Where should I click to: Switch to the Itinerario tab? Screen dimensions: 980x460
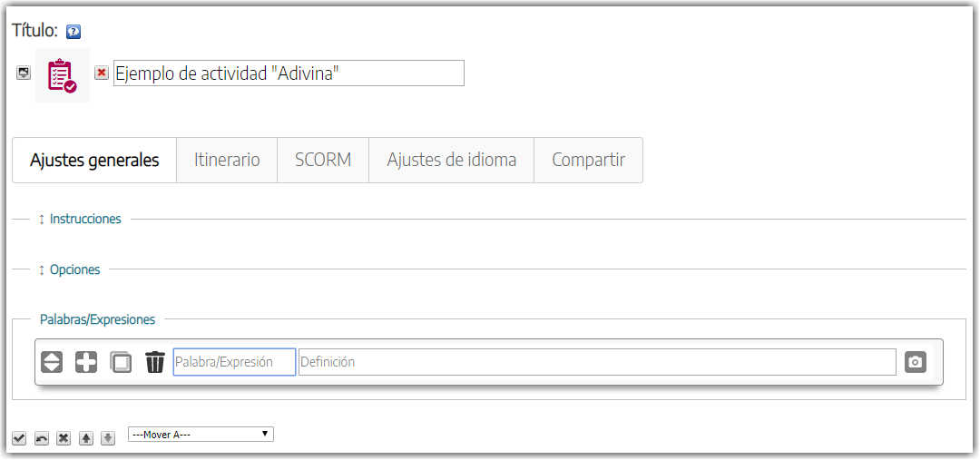coord(227,161)
